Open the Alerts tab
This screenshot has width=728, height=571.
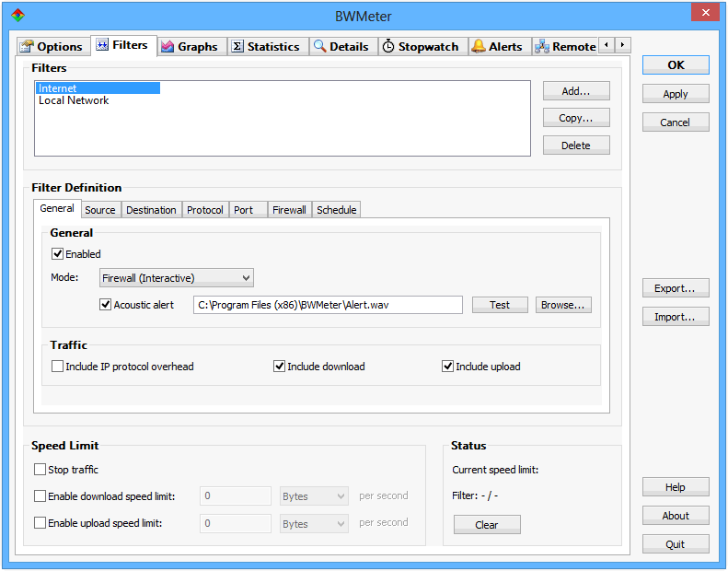[499, 46]
